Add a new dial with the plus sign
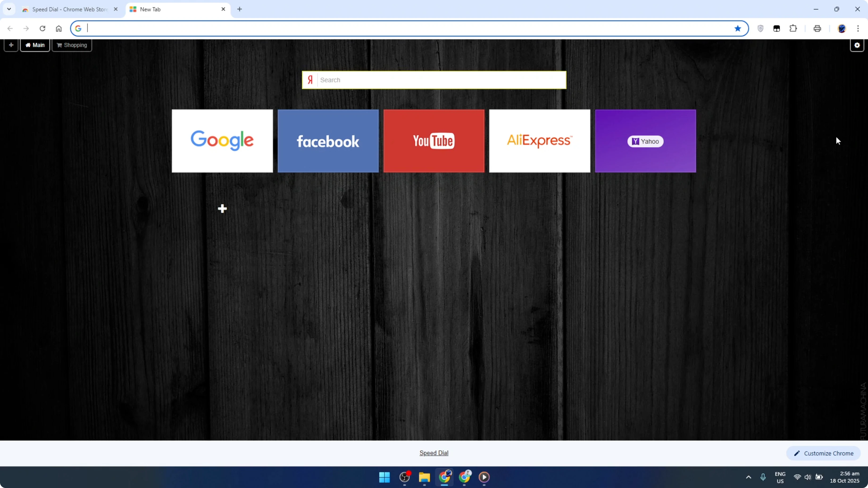 pos(222,208)
